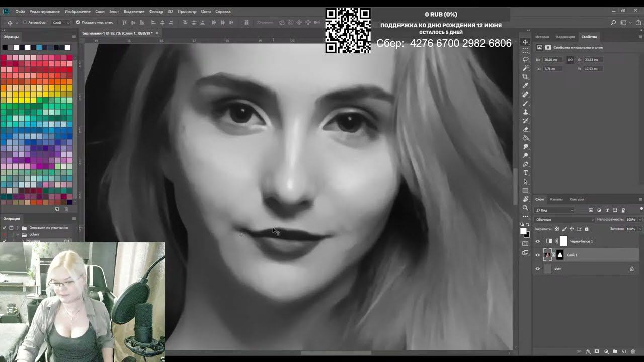Viewport: 644px width, 362px height.
Task: Click the layer mask thumbnail of Слой 1
Action: click(x=560, y=255)
